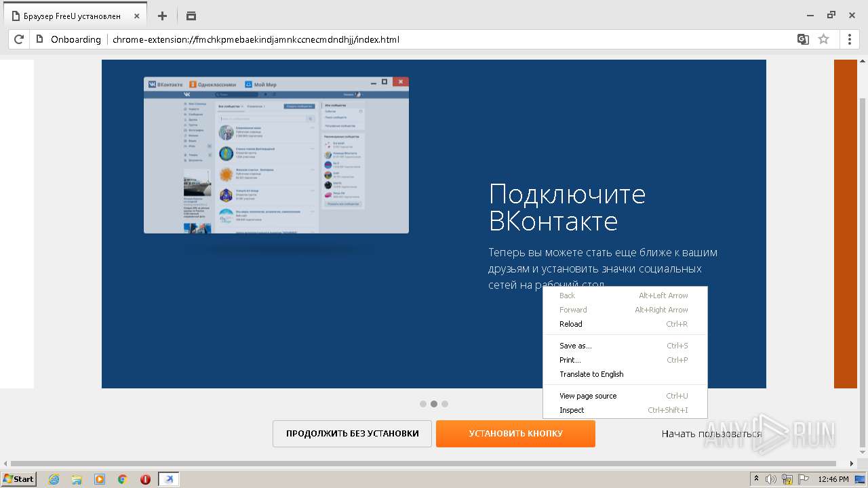The image size is (868, 488).
Task: Click the volume tray icon
Action: click(771, 479)
